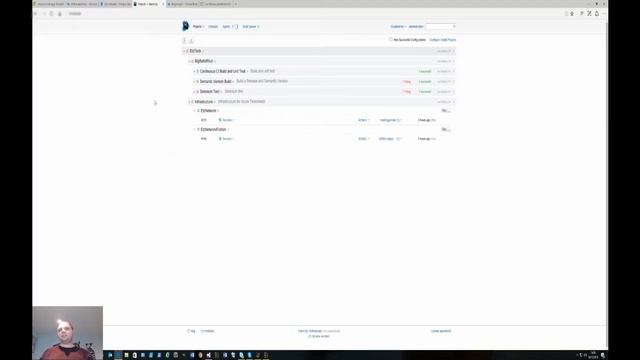This screenshot has height=360, width=640.
Task: Collapse second build configuration under Infrastructure
Action: coord(194,129)
